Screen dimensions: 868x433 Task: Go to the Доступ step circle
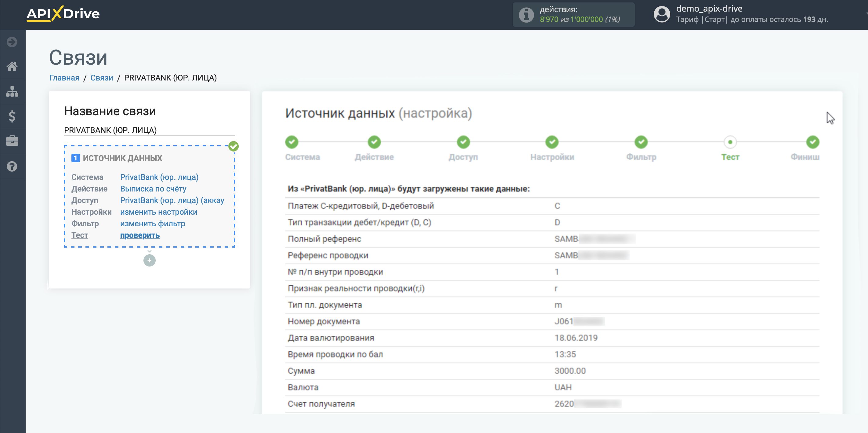[x=463, y=142]
